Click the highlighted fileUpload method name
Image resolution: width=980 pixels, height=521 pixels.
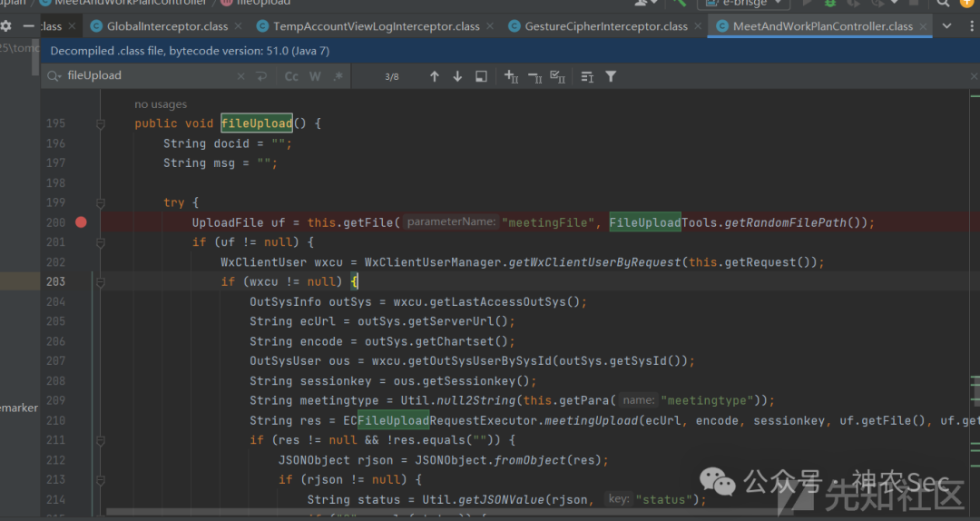coord(257,123)
